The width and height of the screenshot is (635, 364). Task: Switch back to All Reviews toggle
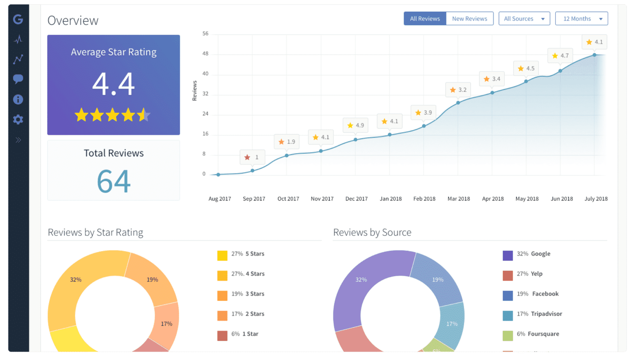pyautogui.click(x=425, y=18)
